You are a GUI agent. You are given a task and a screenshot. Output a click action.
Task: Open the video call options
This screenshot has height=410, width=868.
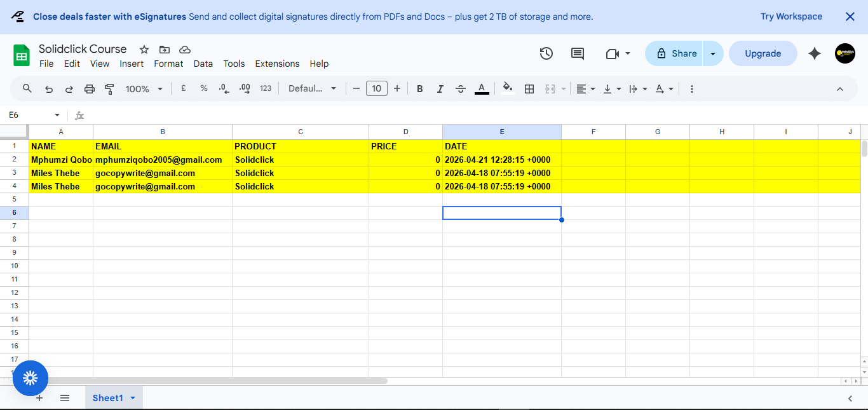618,53
